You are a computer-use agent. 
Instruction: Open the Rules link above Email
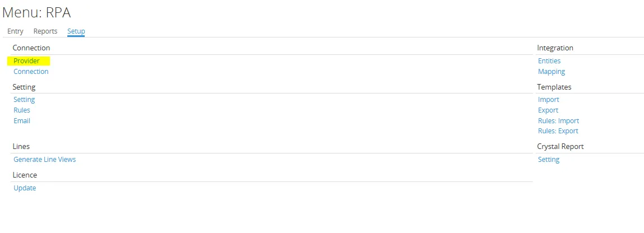pyautogui.click(x=22, y=110)
